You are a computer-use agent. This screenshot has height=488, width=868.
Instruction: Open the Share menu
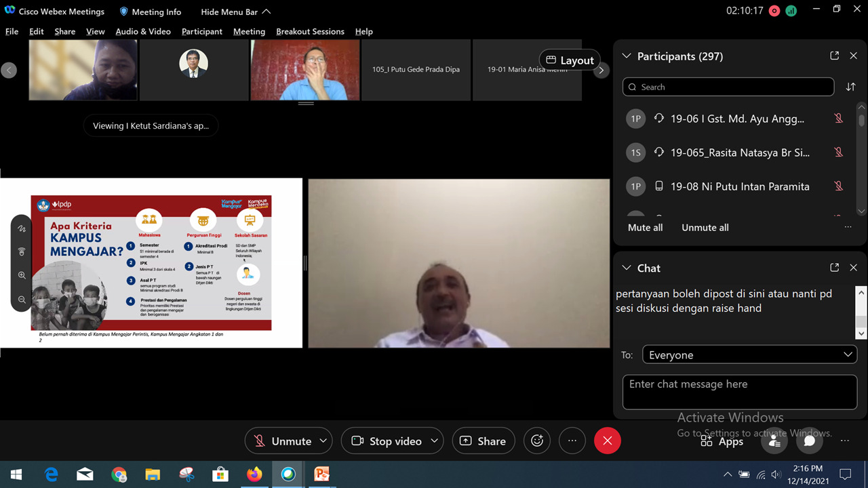(x=65, y=31)
